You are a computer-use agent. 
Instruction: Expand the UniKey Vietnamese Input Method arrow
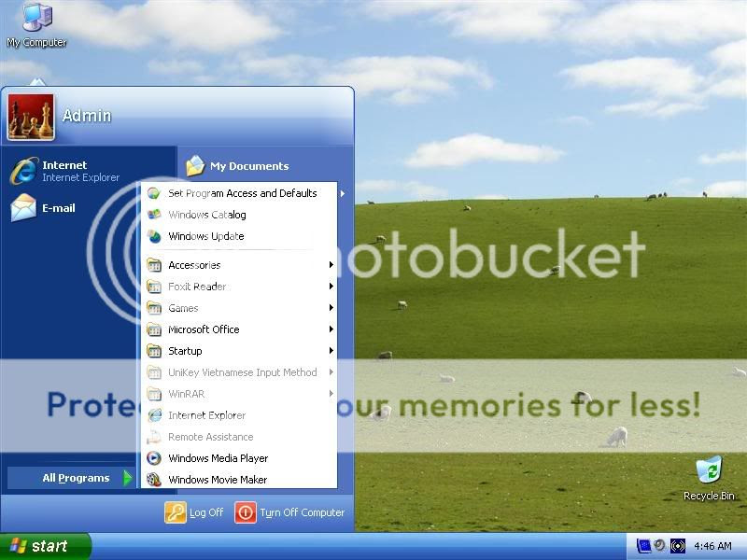331,372
